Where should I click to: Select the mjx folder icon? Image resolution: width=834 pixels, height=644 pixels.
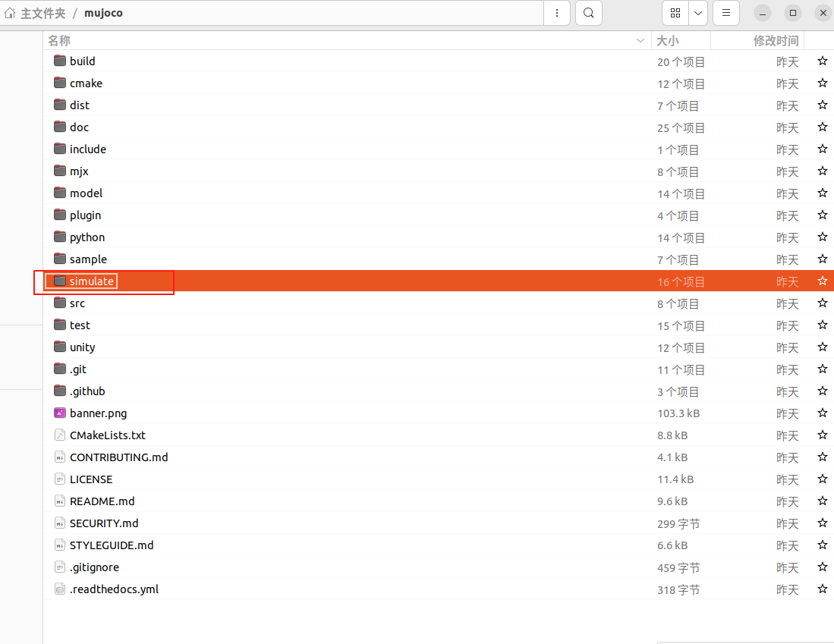pos(60,171)
